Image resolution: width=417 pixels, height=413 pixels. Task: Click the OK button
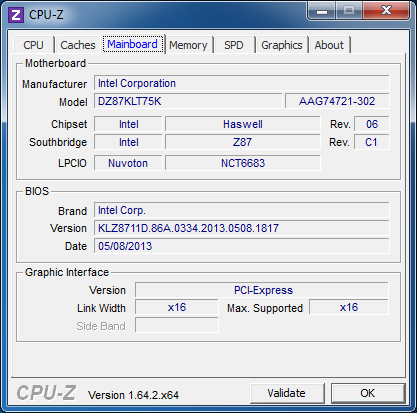pos(368,393)
